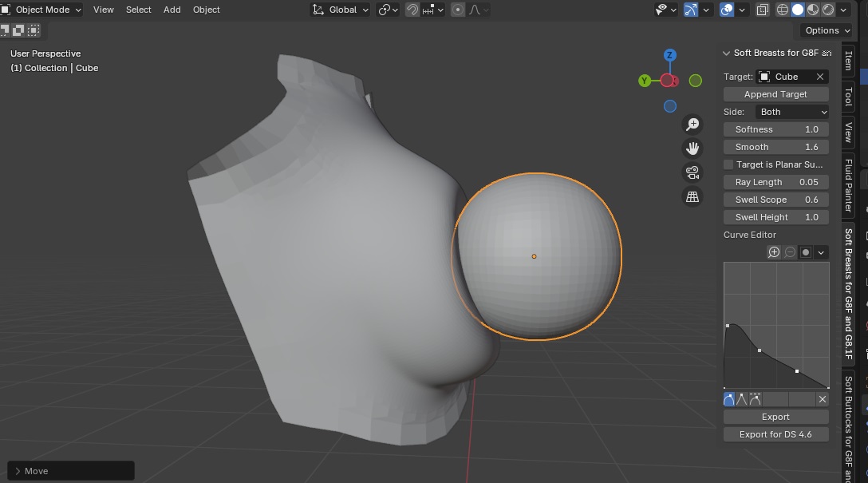Open the overlays options dropdown arrow
Viewport: 868px width, 483px height.
pyautogui.click(x=742, y=10)
